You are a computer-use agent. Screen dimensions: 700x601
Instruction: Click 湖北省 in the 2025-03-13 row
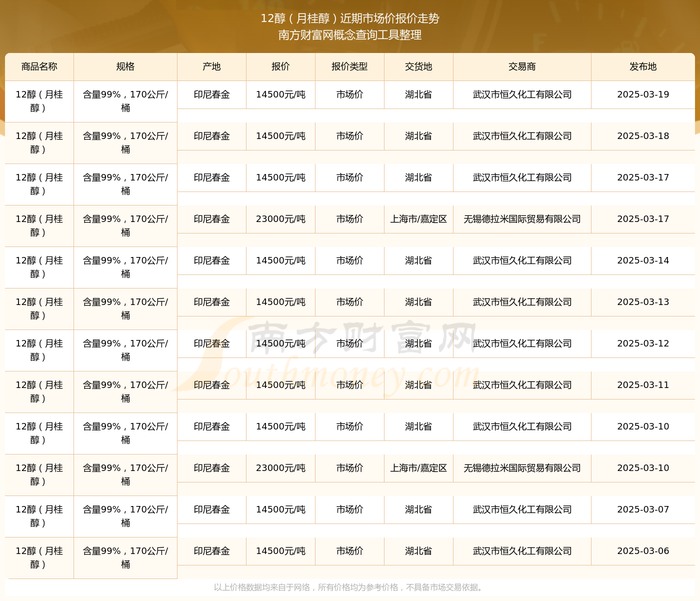[418, 302]
